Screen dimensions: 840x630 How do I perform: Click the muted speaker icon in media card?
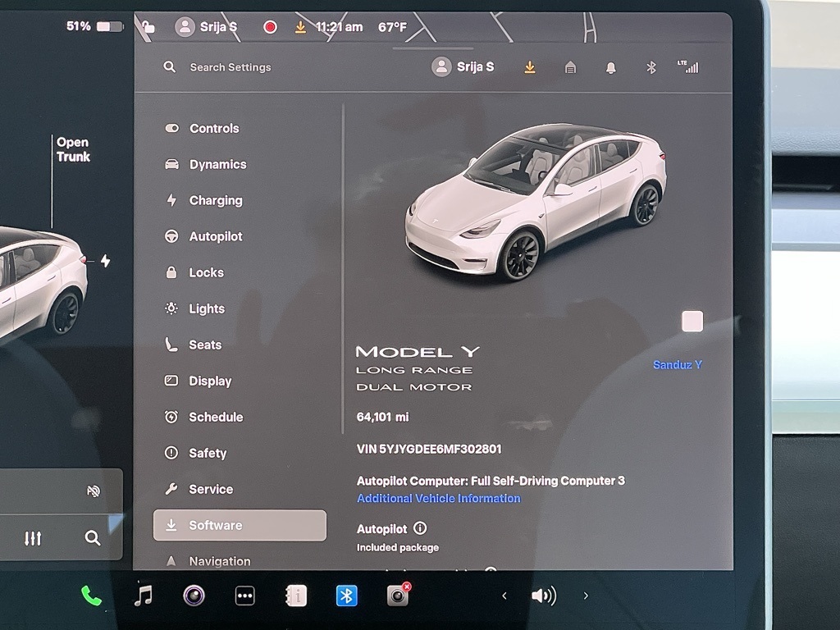94,491
